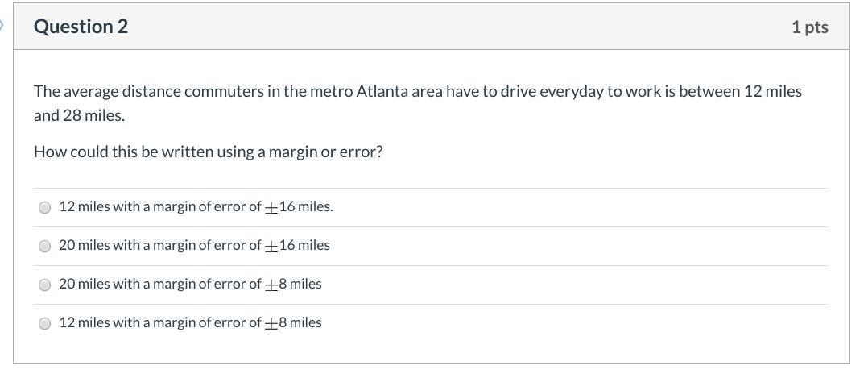
Task: Click the 'How could this be written' prompt
Action: 208,152
